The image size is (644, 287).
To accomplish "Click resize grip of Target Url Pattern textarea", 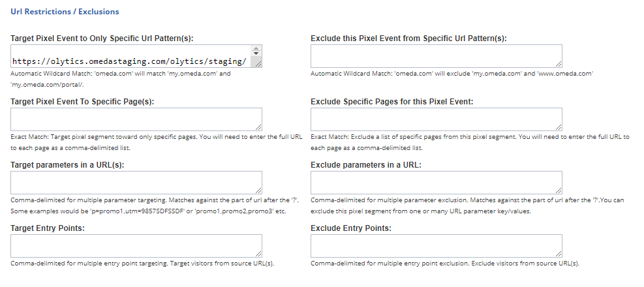I will point(258,64).
